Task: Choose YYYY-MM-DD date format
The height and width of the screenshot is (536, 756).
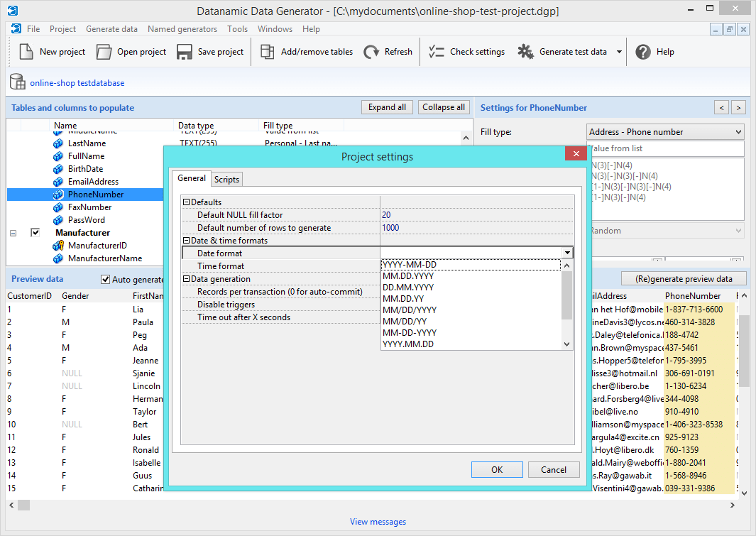Action: (471, 265)
